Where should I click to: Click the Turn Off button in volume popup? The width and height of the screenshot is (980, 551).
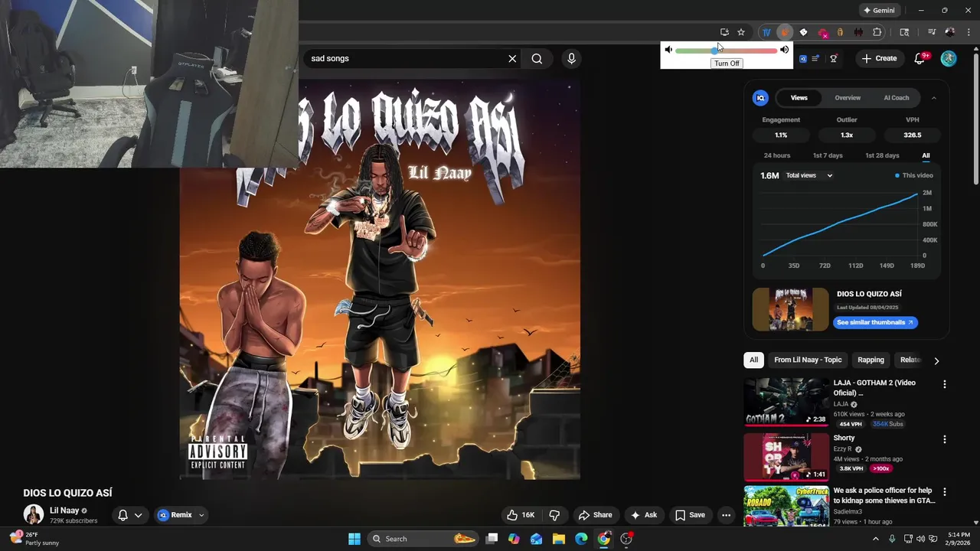(x=727, y=64)
